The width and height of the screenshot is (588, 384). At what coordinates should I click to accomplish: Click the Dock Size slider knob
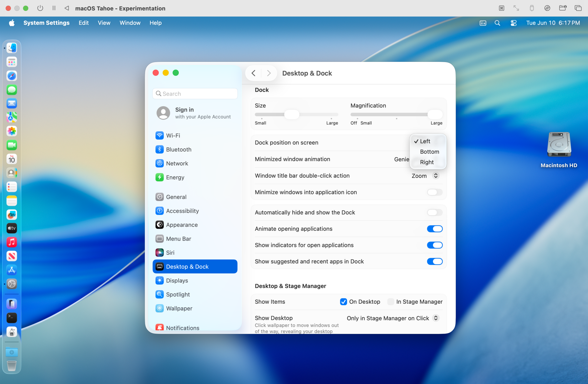[x=292, y=114]
